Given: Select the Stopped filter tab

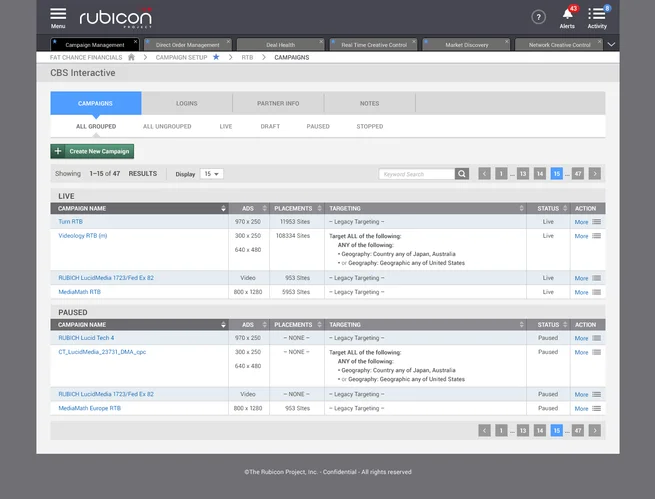Looking at the screenshot, I should coord(370,126).
